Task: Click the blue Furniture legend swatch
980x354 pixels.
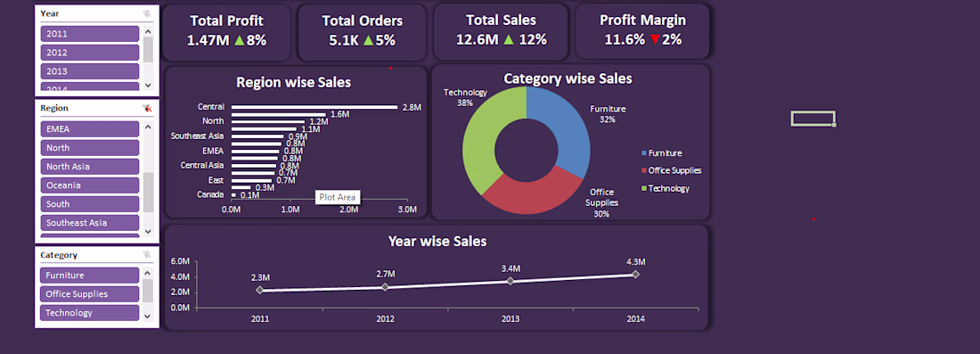Action: pyautogui.click(x=644, y=153)
